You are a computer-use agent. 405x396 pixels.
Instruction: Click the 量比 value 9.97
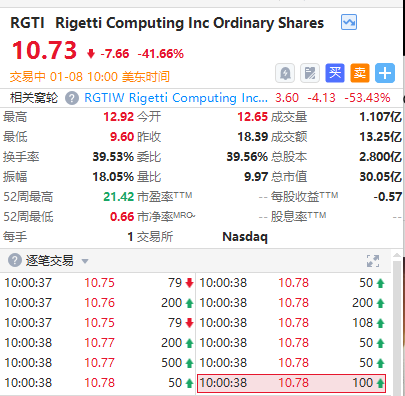coord(256,177)
